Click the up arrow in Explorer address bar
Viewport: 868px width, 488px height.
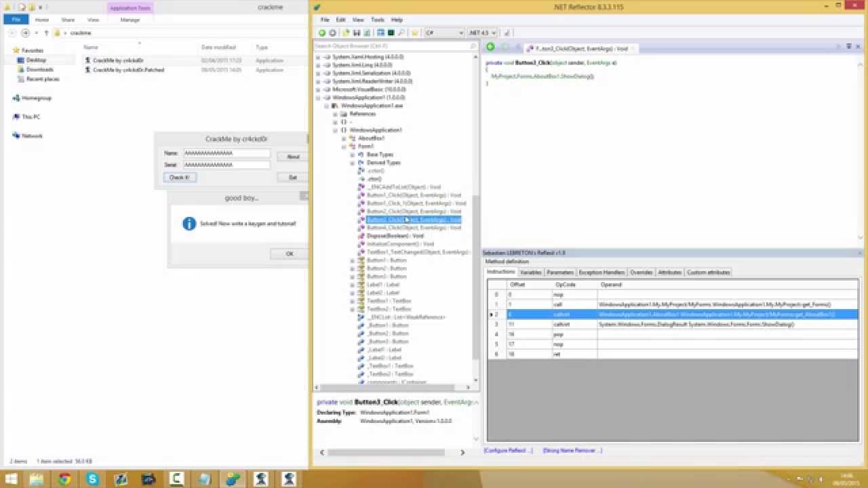coord(47,33)
